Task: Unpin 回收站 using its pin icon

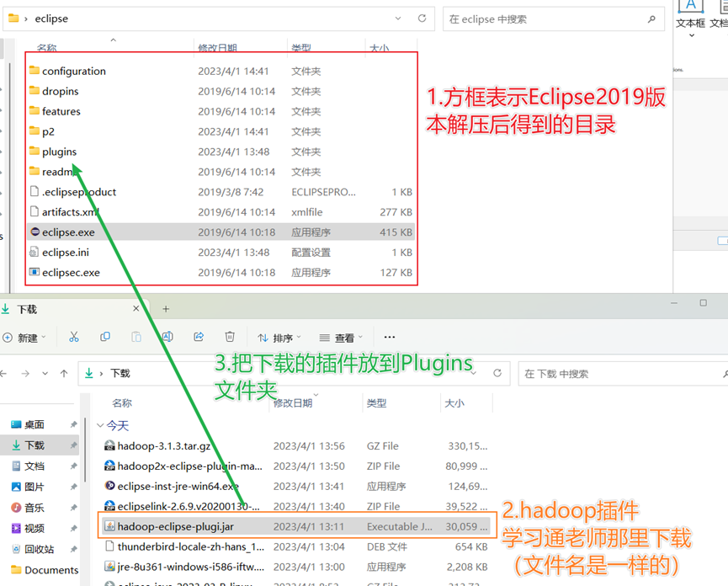Action: pos(73,549)
